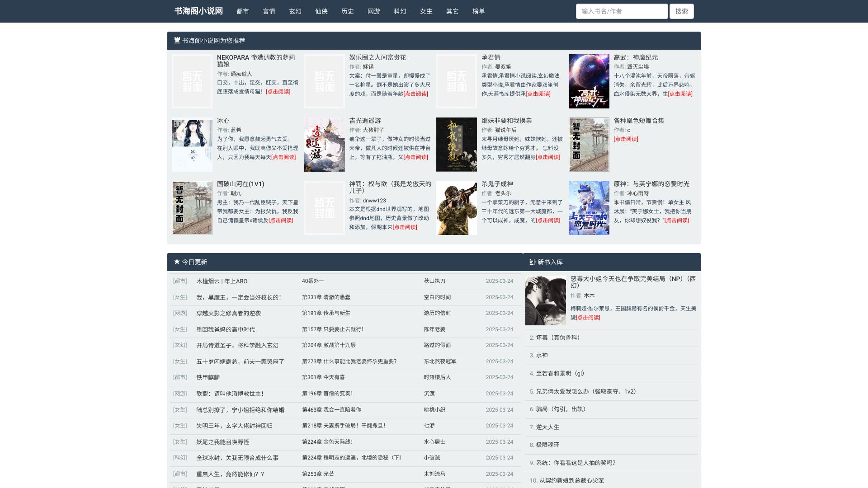Open the 原神：与芙宁娜的恋爱时光 cover

coord(589,208)
